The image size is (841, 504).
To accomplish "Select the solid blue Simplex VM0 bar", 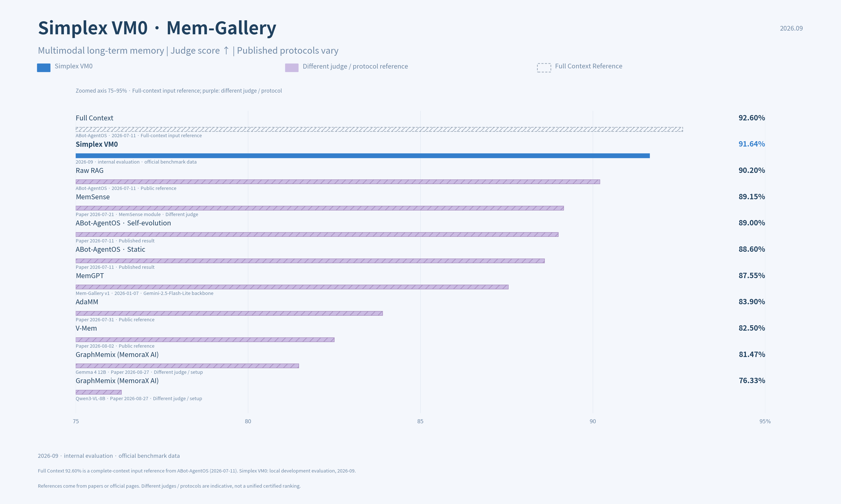I will pyautogui.click(x=363, y=156).
